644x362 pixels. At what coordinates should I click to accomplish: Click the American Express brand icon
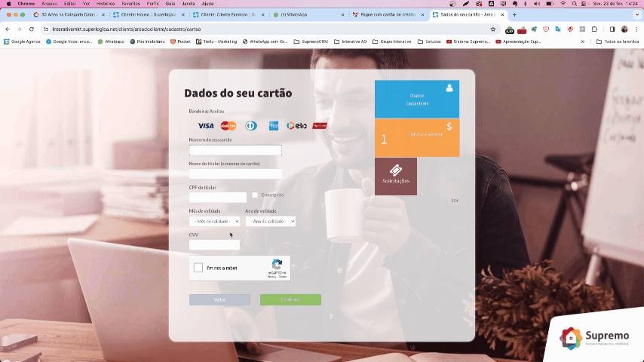tap(274, 126)
